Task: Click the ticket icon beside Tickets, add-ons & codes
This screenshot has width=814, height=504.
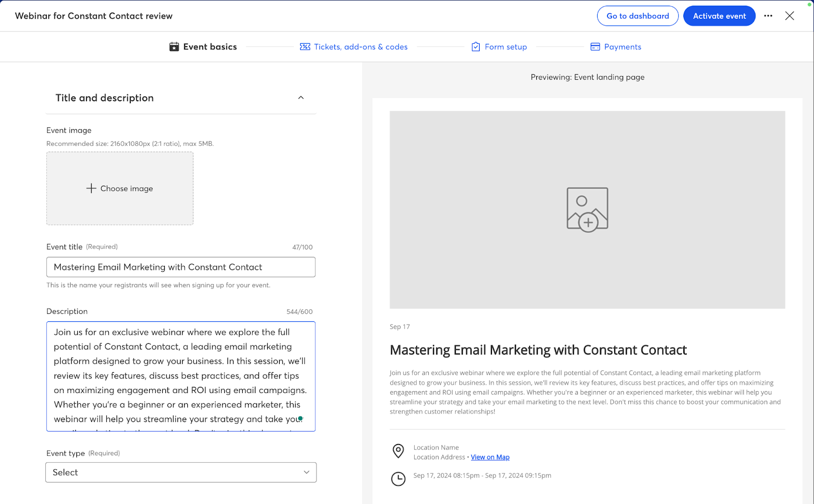Action: [304, 46]
